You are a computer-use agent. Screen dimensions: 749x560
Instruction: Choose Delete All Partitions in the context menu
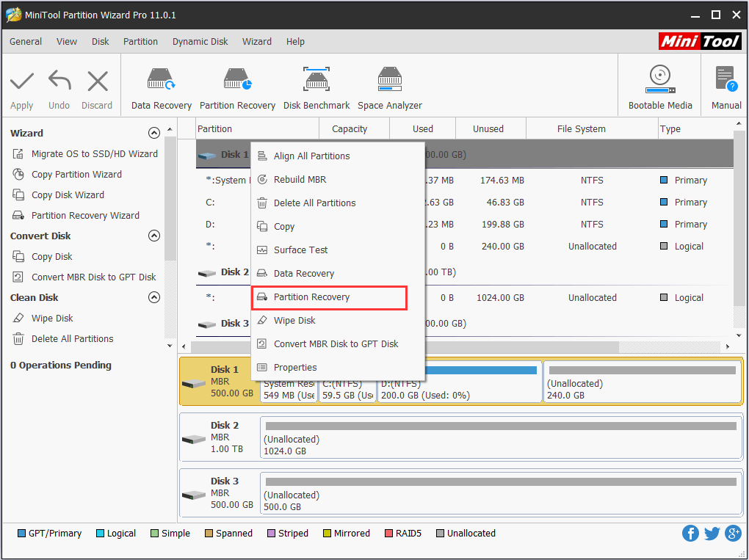[x=338, y=203]
